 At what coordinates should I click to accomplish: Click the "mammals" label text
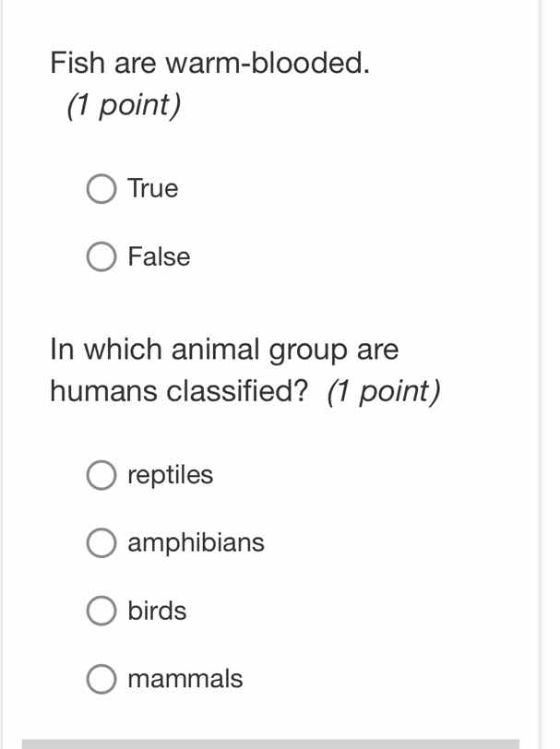(x=185, y=678)
